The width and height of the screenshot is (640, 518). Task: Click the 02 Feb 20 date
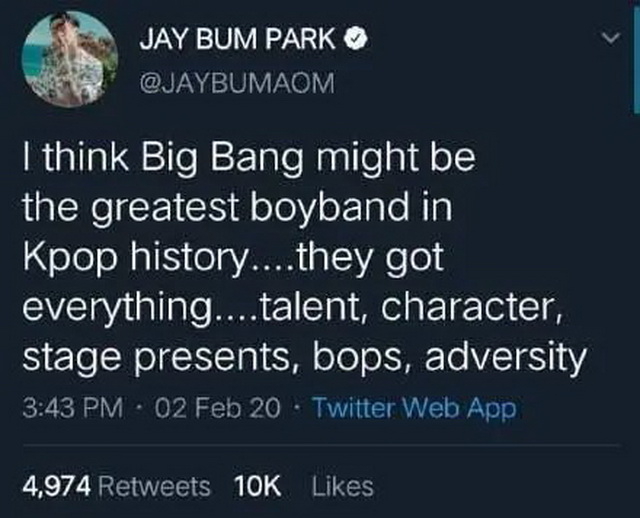point(218,407)
